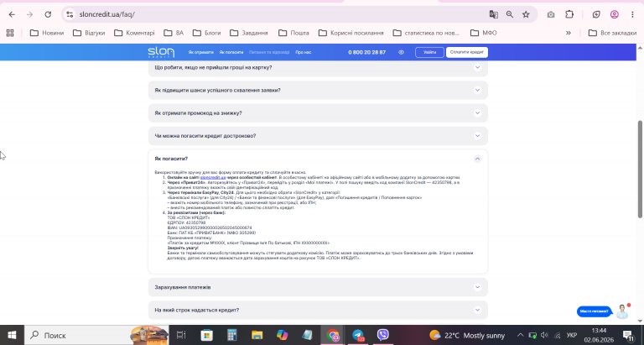Open 'Корисні посилання' bookmarks folder

tap(351, 33)
